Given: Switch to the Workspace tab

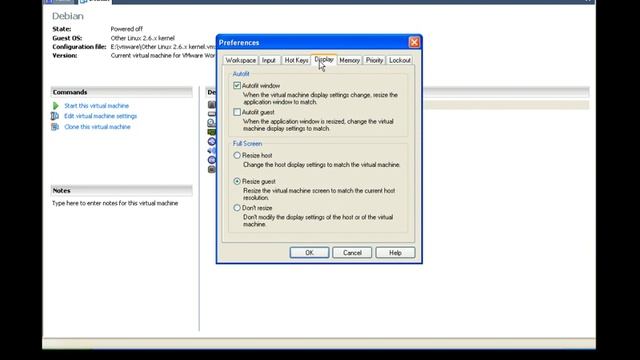Looking at the screenshot, I should 240,60.
